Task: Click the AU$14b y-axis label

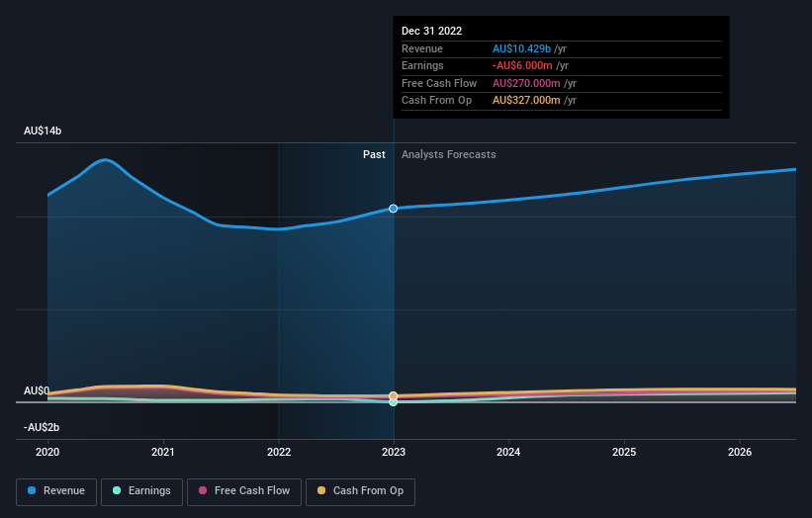Action: coord(43,130)
